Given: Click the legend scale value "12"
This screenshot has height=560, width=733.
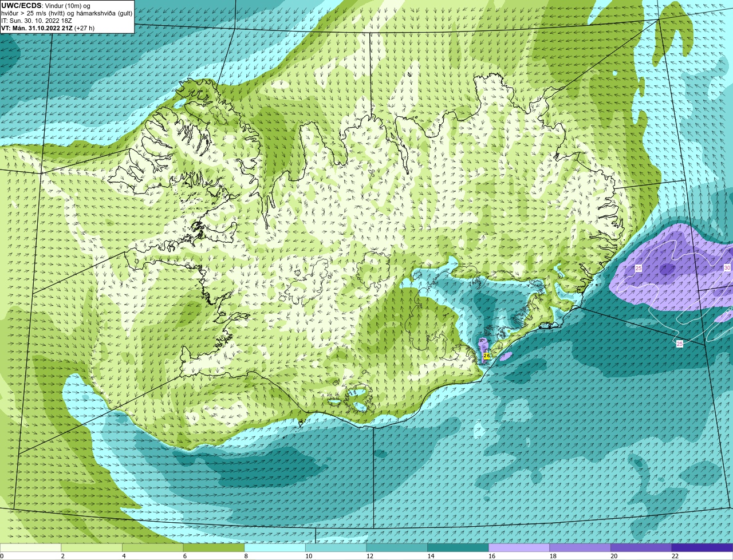Looking at the screenshot, I should 370,556.
